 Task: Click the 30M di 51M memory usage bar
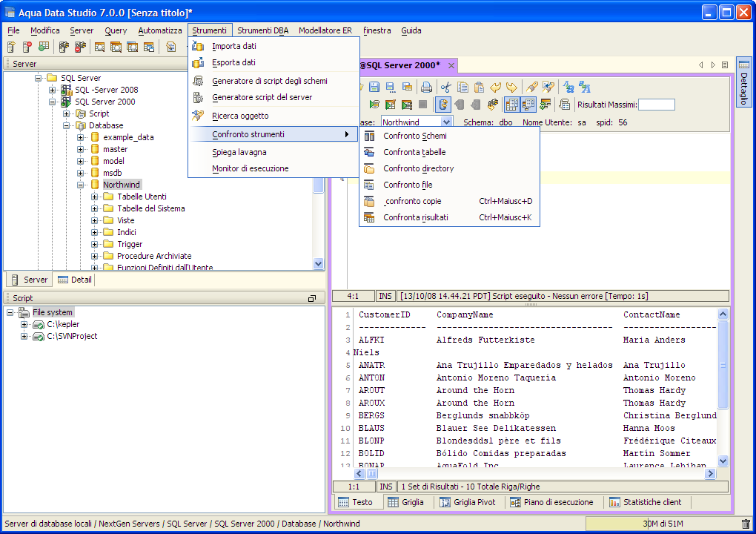coord(663,524)
